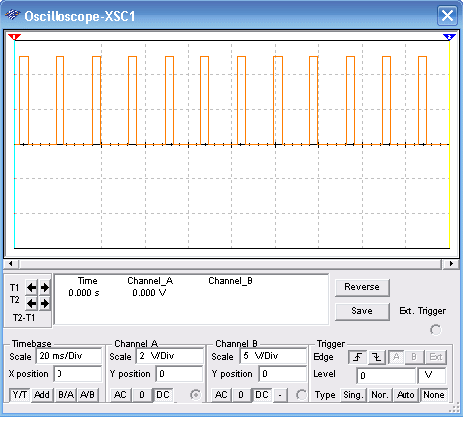Screen dimensions: 466x421
Task: Open Channel B scale 5 V/Div field
Action: tap(273, 356)
